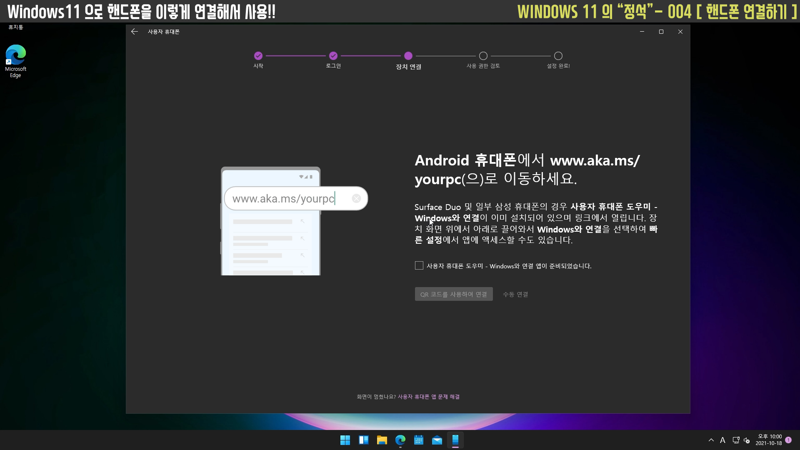Click the 장치 연결 step circle
The height and width of the screenshot is (450, 800).
408,56
